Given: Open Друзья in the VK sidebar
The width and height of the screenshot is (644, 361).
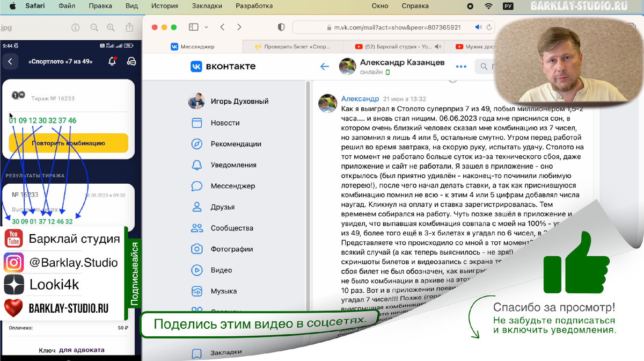Looking at the screenshot, I should point(214,207).
